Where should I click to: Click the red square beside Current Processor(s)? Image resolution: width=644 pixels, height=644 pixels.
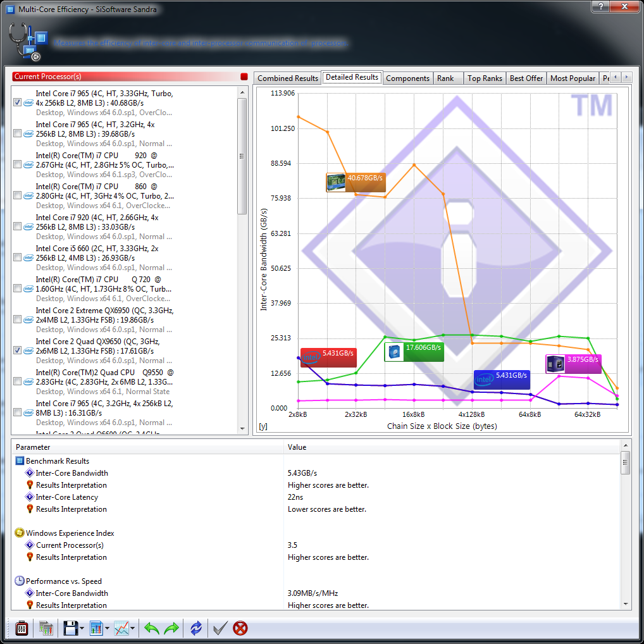tap(244, 77)
